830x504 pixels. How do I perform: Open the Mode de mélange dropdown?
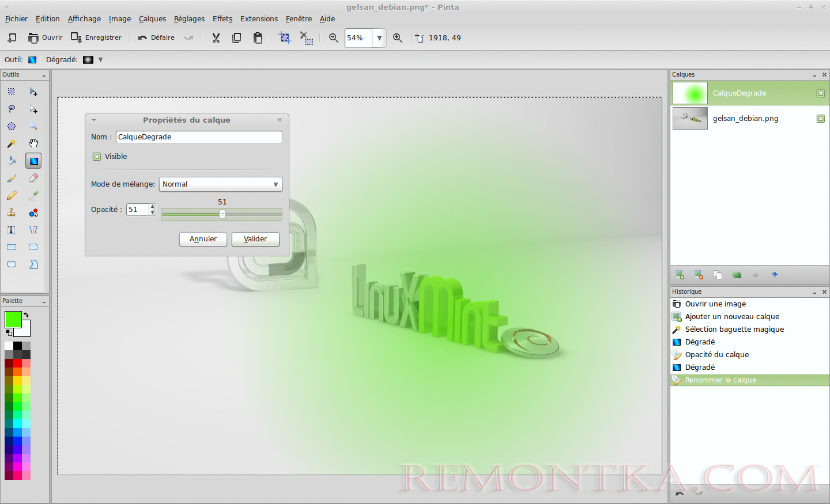click(220, 184)
